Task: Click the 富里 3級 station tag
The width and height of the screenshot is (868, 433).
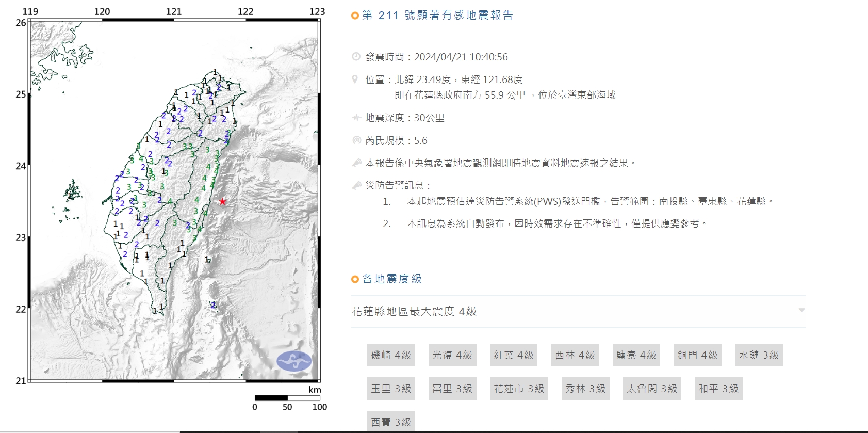Action: point(452,389)
